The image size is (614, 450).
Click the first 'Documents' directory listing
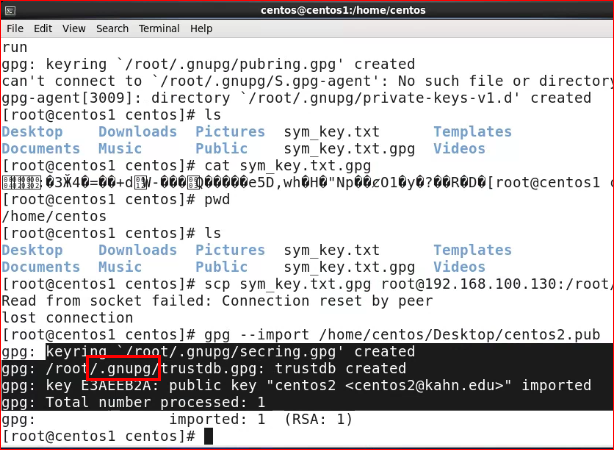tap(41, 149)
